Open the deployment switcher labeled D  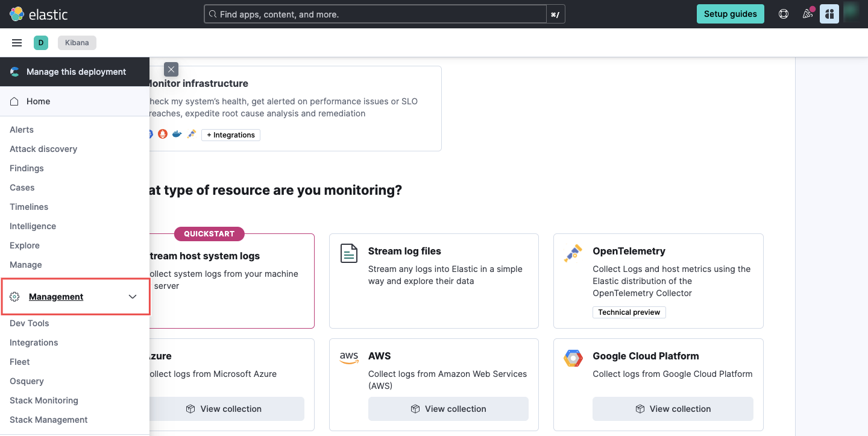coord(41,42)
